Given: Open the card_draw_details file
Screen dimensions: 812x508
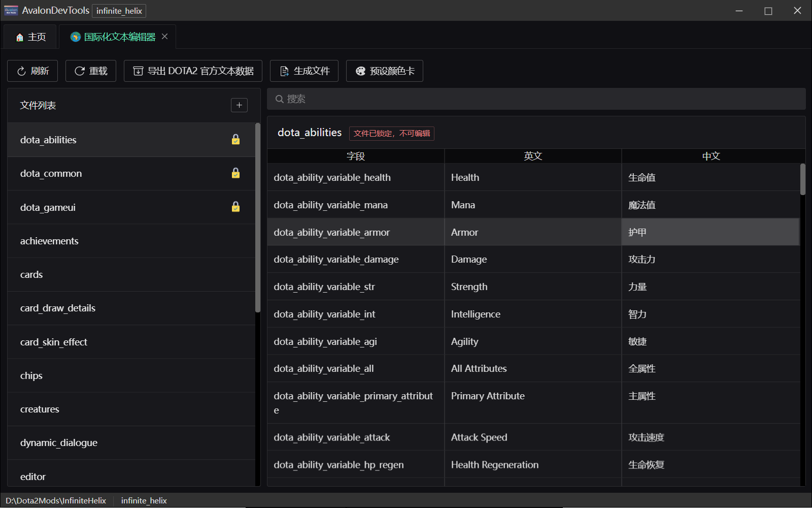Looking at the screenshot, I should point(131,308).
